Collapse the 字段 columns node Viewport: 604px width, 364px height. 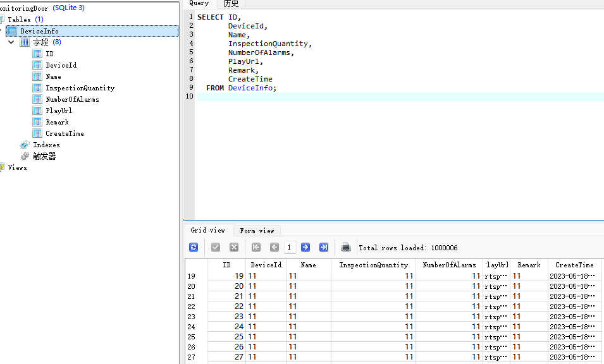(11, 42)
